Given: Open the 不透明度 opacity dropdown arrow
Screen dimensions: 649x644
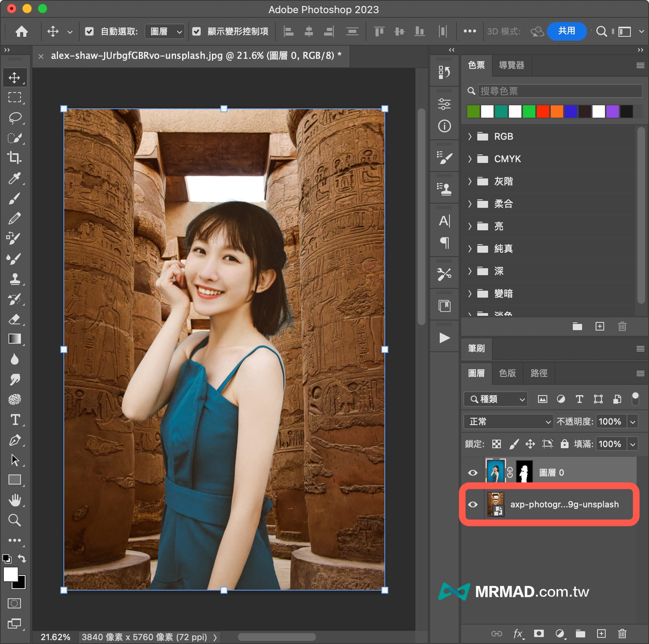Looking at the screenshot, I should click(633, 421).
